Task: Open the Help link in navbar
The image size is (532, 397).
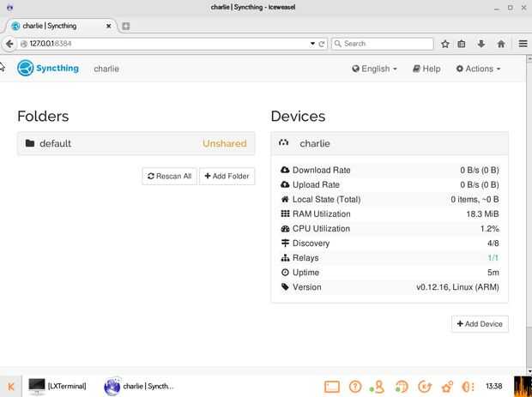Action: (x=426, y=69)
